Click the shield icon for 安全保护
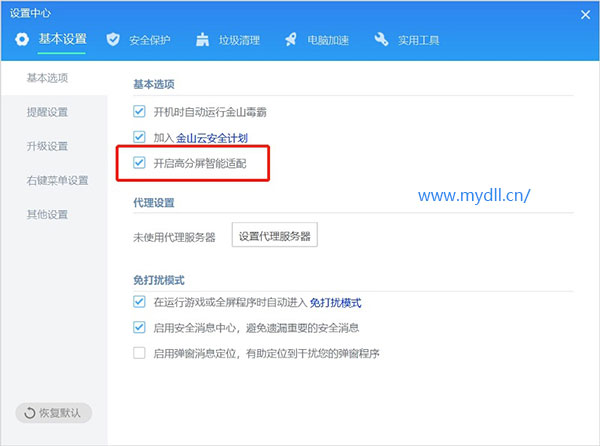This screenshot has width=600, height=446. tap(113, 39)
